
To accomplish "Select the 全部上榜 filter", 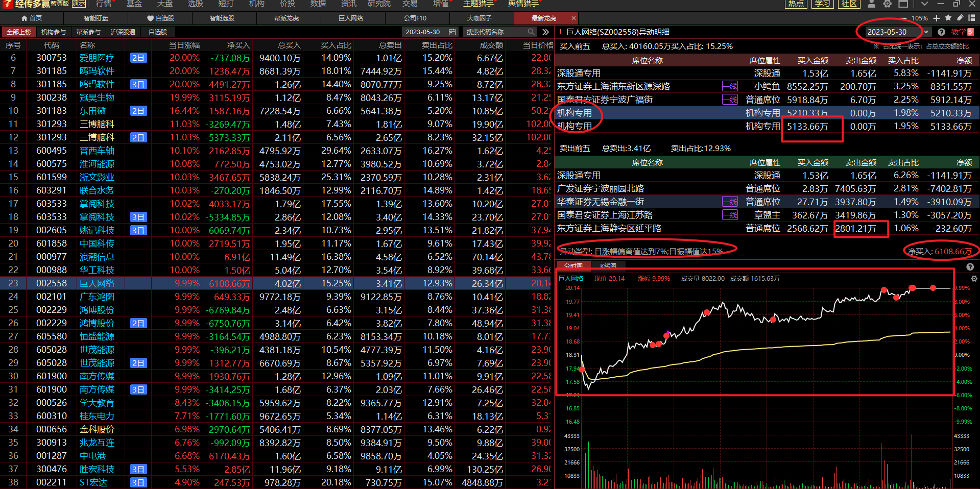I will click(19, 32).
